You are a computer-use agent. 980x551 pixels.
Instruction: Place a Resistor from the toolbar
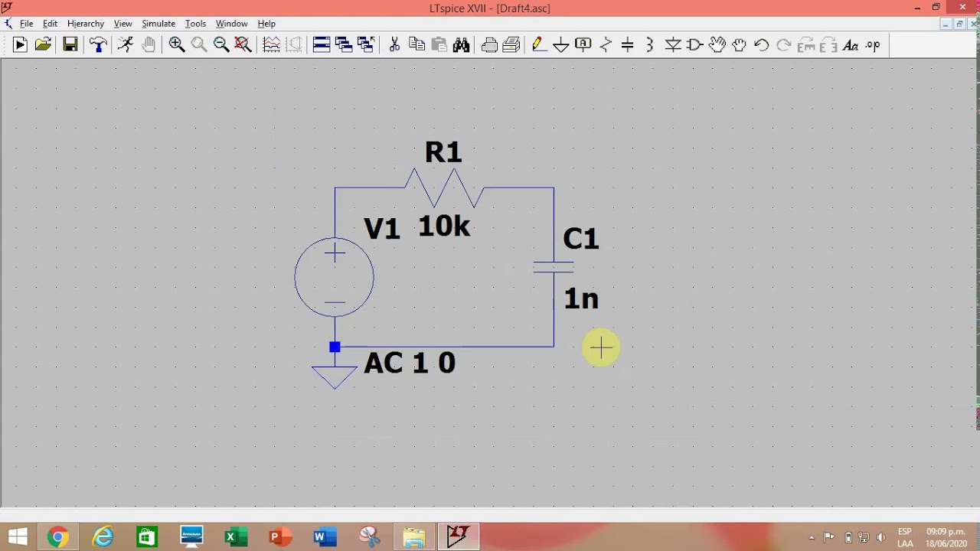606,45
